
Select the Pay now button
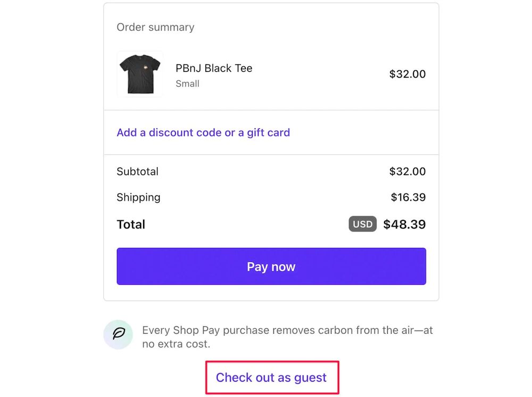271,266
